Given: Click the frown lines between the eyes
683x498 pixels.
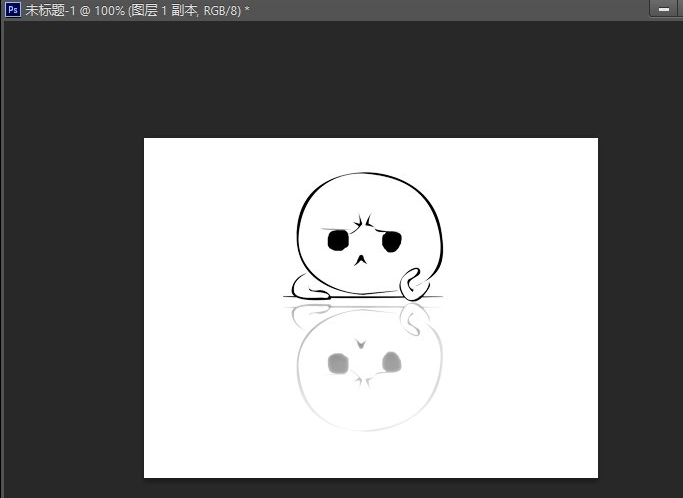Looking at the screenshot, I should pyautogui.click(x=367, y=222).
